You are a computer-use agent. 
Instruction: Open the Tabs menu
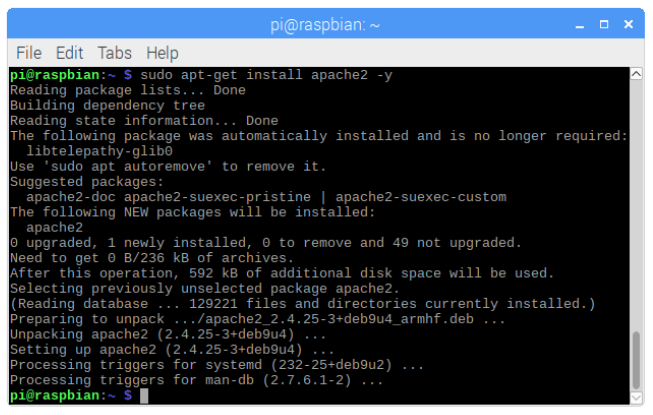point(115,52)
